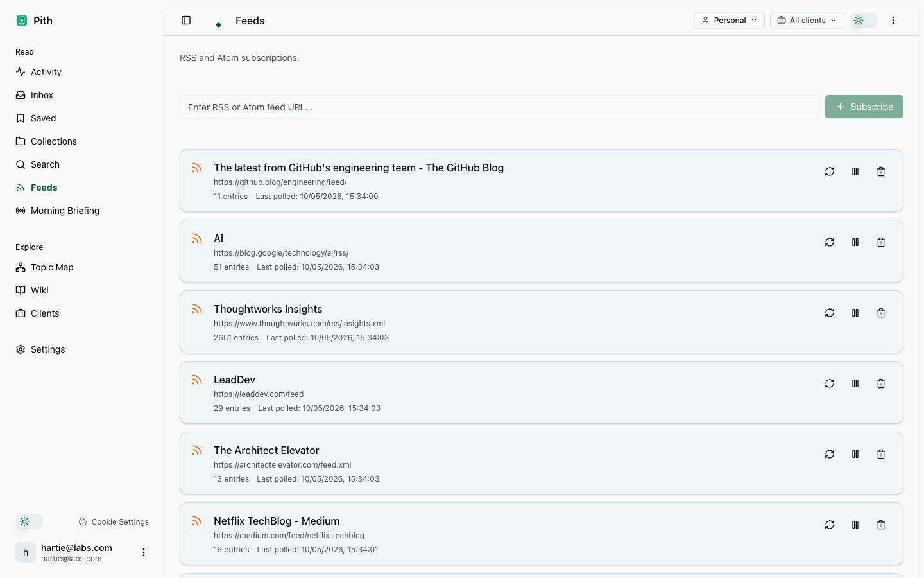Pause the LeadDev feed
This screenshot has width=924, height=578.
click(x=855, y=383)
